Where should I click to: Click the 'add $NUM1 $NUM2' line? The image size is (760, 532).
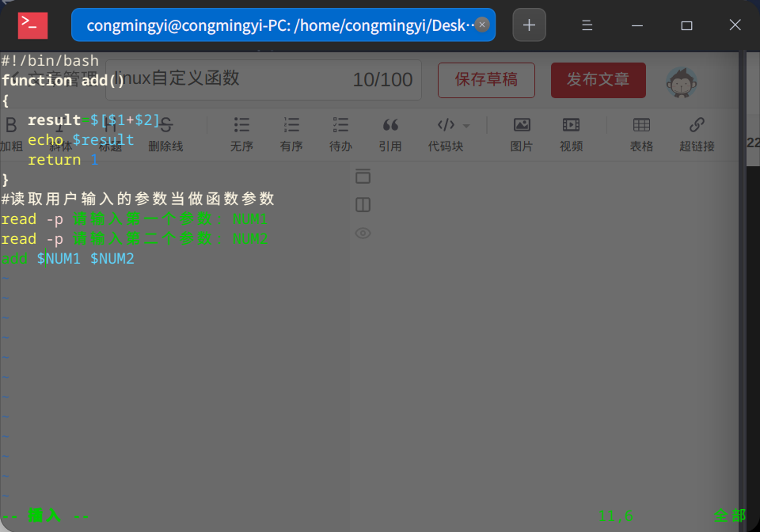[x=67, y=258]
